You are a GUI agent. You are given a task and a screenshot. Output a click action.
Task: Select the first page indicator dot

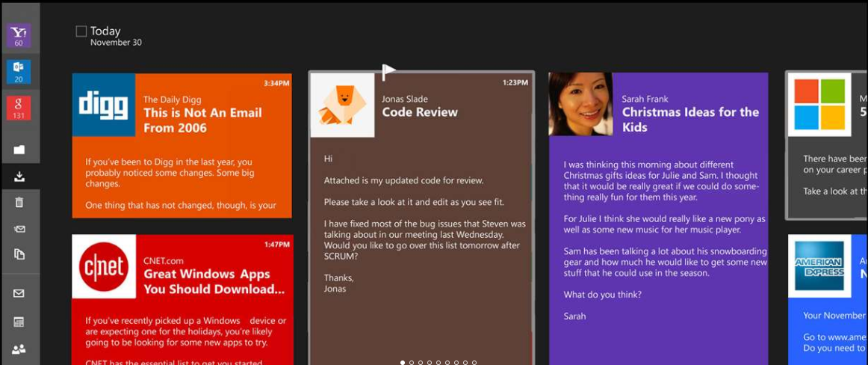click(x=403, y=363)
